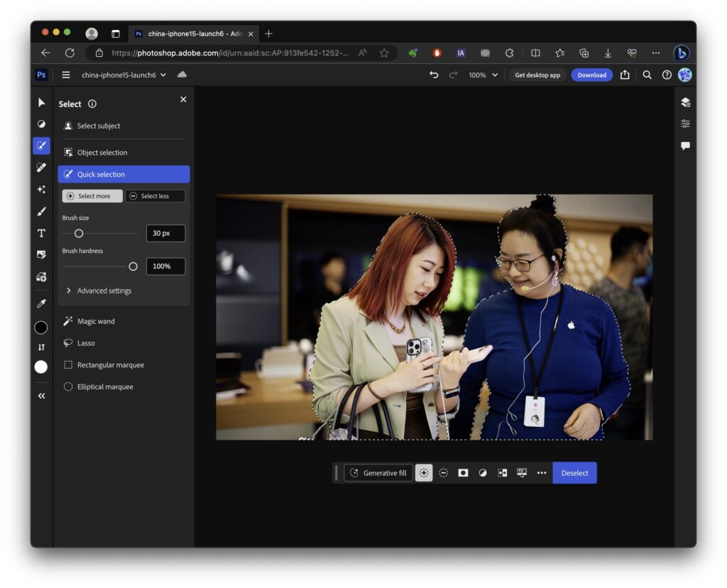Select the Brush tool in left toolbar
The height and width of the screenshot is (588, 727).
tap(41, 211)
